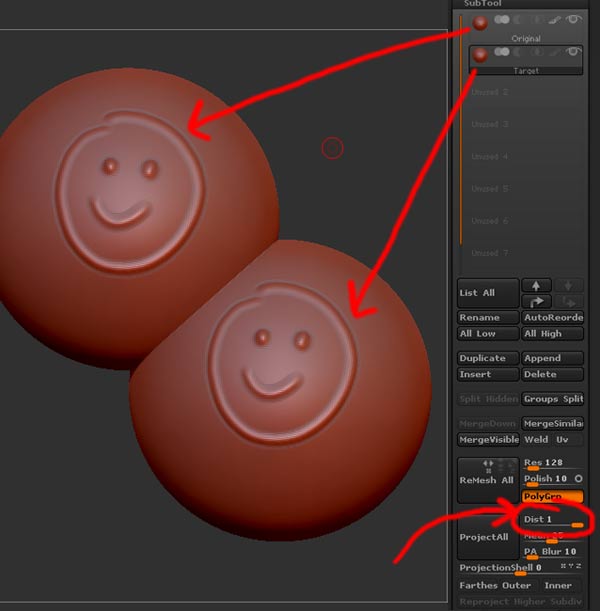Adjust the Res 128 slider
Image resolution: width=600 pixels, height=611 pixels.
[552, 464]
